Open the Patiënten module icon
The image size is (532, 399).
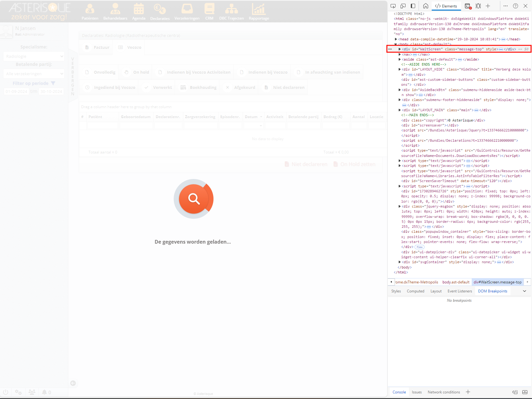point(90,9)
